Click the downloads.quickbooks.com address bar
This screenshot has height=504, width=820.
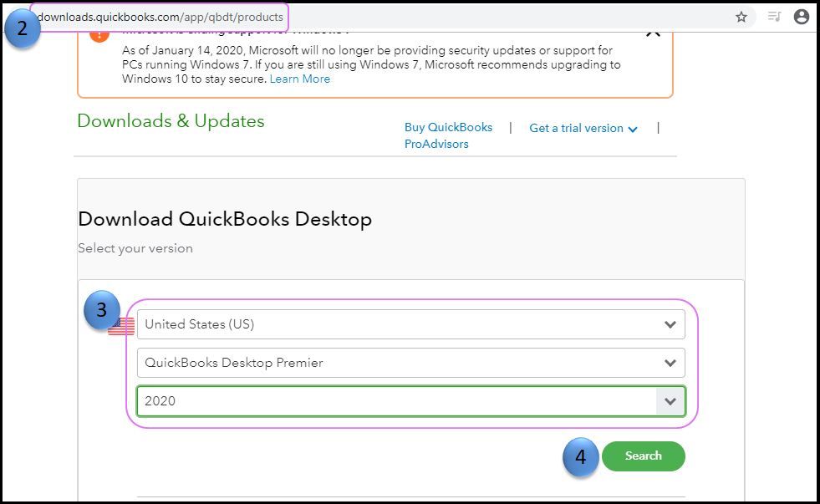pyautogui.click(x=160, y=17)
